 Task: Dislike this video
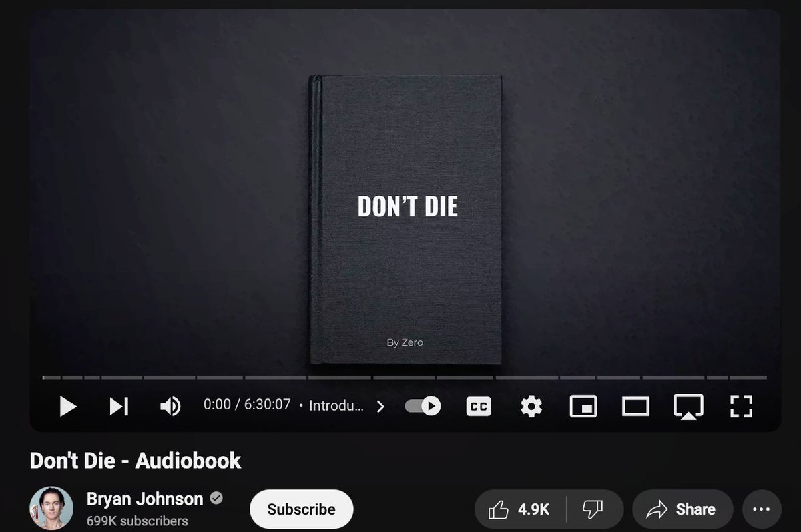pyautogui.click(x=593, y=509)
